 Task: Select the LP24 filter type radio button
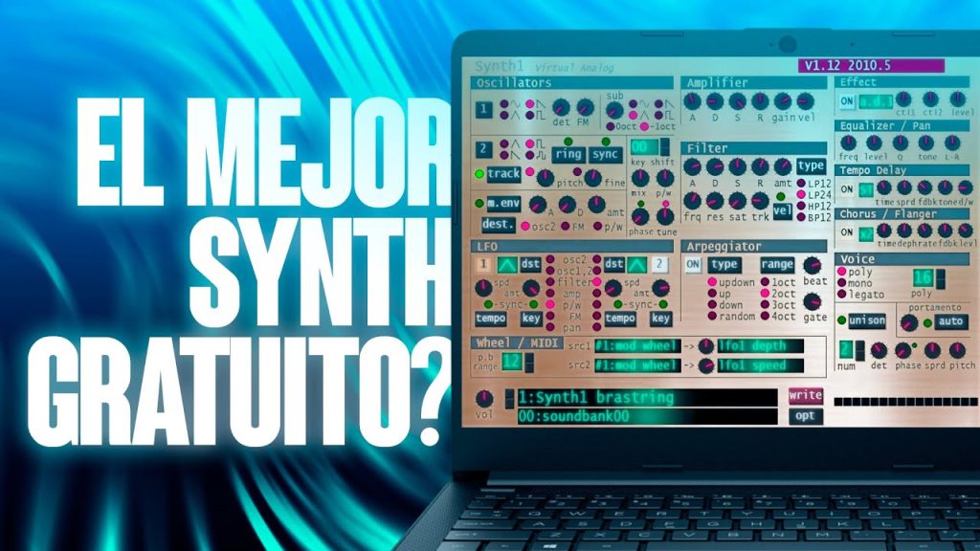(x=801, y=193)
